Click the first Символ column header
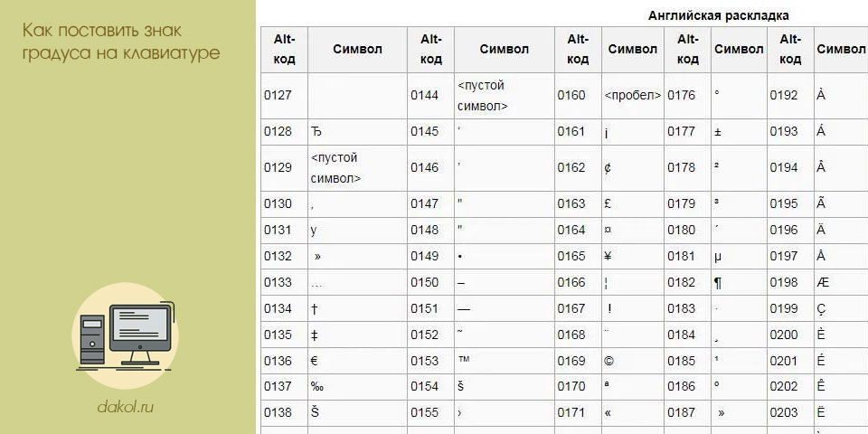 point(358,49)
